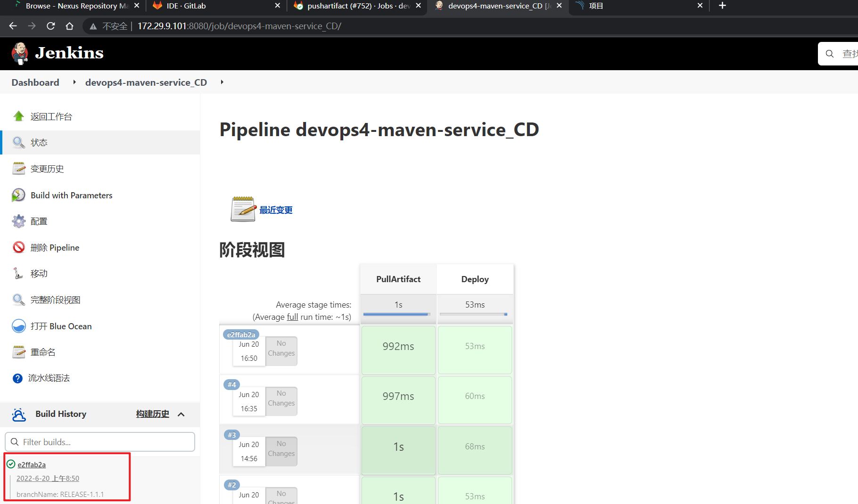Image resolution: width=858 pixels, height=504 pixels.
Task: Reload the page with the refresh icon
Action: (x=51, y=26)
